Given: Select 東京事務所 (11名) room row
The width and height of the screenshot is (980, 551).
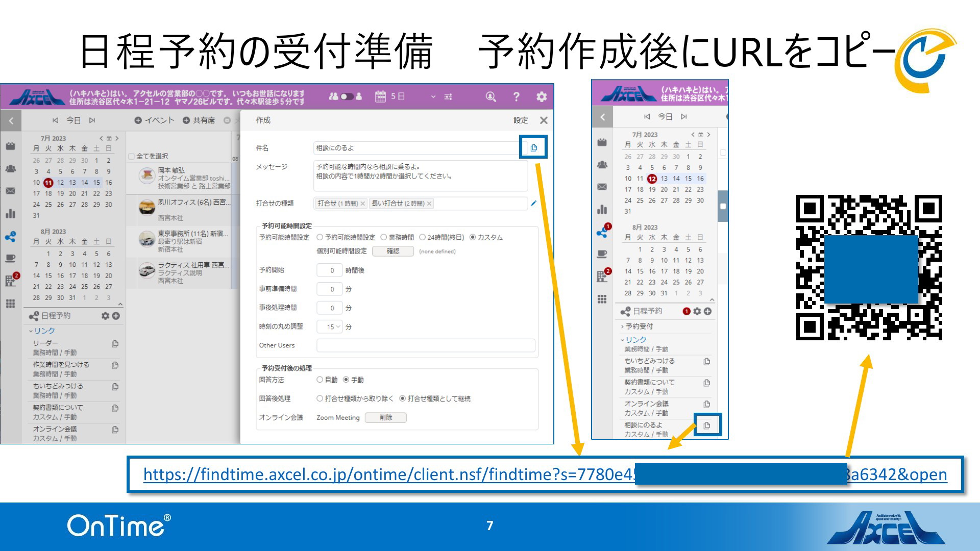Looking at the screenshot, I should [179, 241].
